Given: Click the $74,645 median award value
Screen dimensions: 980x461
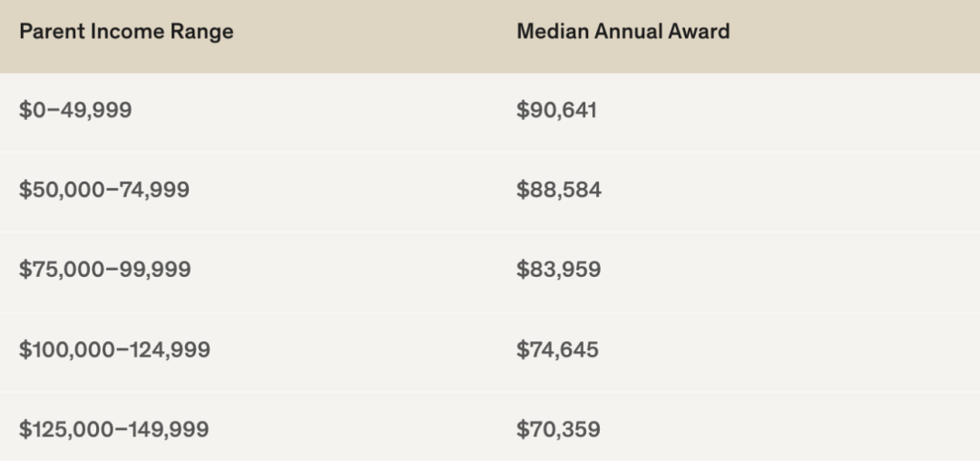Looking at the screenshot, I should coord(557,350).
